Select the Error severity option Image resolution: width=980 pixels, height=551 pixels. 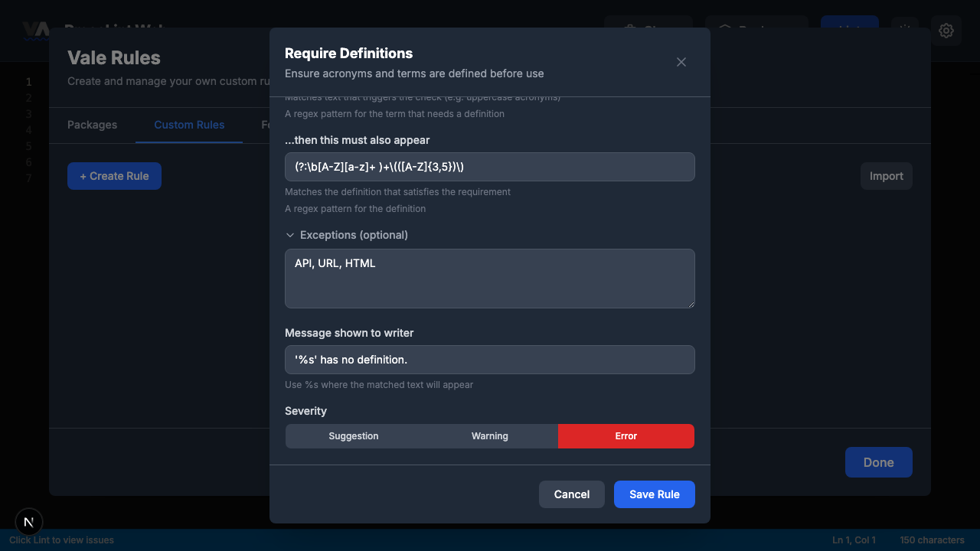click(x=626, y=435)
